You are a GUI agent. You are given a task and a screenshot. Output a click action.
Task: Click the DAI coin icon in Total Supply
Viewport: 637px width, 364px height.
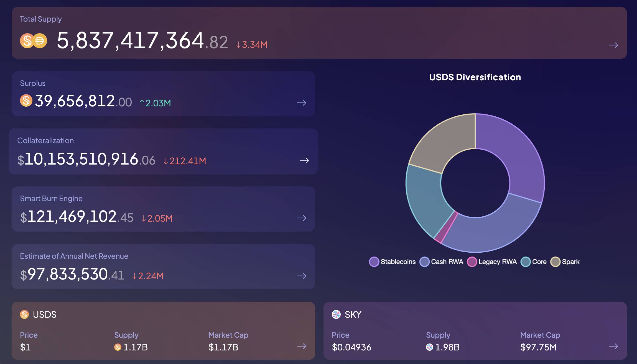point(40,41)
